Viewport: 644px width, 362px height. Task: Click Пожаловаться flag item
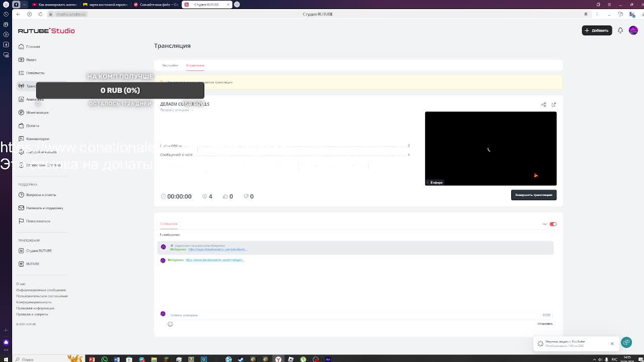34,221
